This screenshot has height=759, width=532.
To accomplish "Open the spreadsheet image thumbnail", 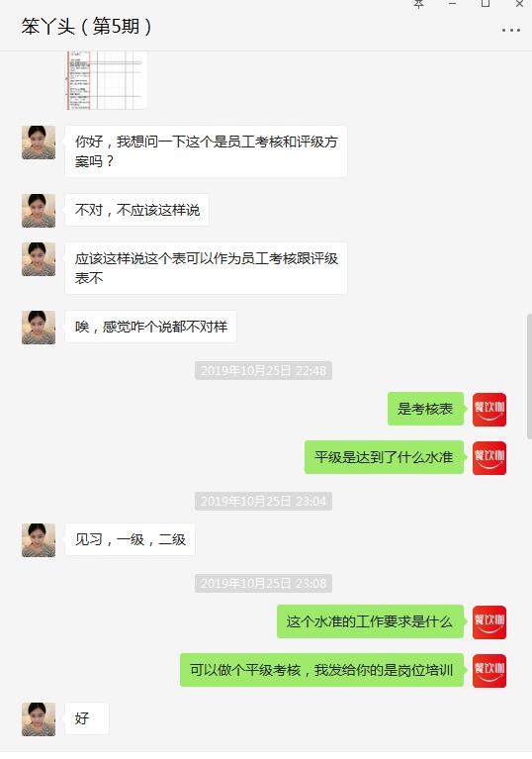I will click(107, 80).
